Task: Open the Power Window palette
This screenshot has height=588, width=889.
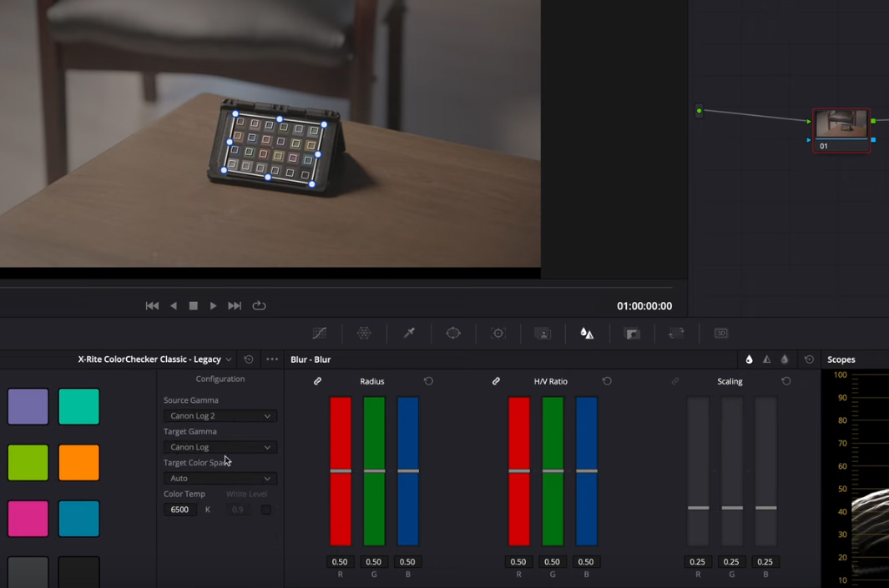Action: (x=453, y=333)
